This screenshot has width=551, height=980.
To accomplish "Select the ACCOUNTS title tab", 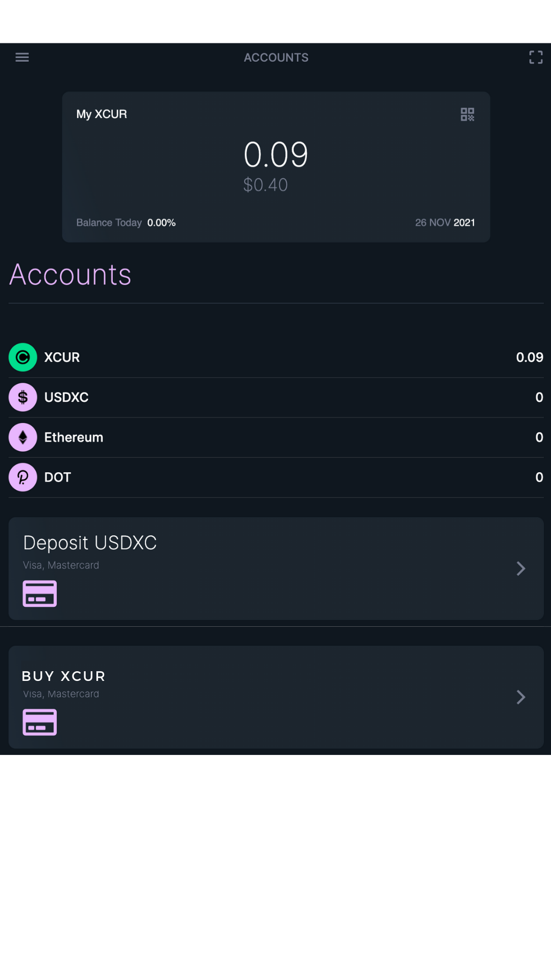I will (x=275, y=57).
